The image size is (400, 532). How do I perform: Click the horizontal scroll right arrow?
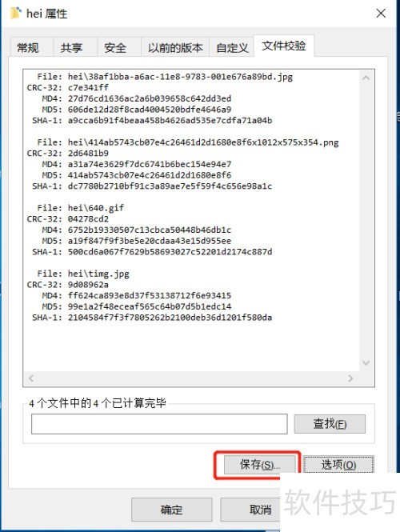pos(351,378)
